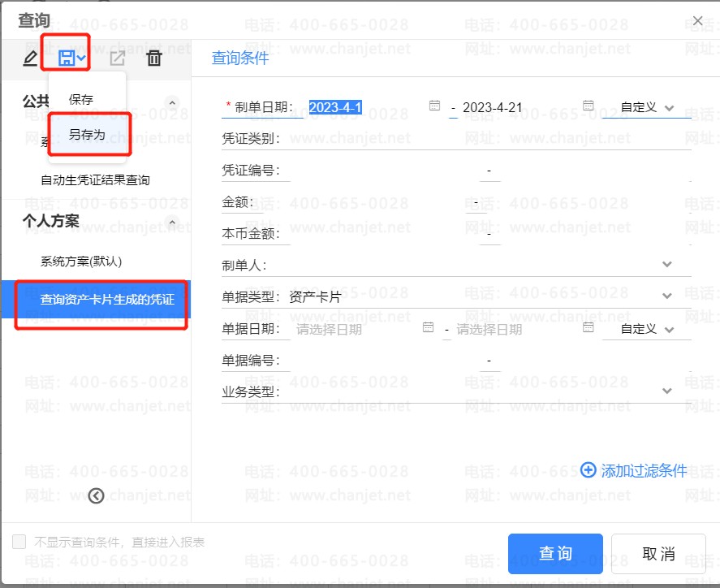Click the 查询 button
The height and width of the screenshot is (588, 720).
pos(555,554)
